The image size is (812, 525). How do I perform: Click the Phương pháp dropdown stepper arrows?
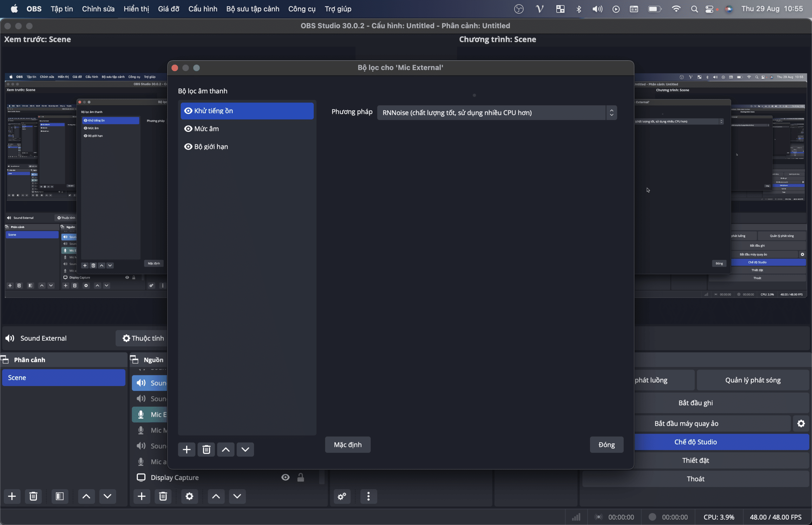[x=612, y=113]
